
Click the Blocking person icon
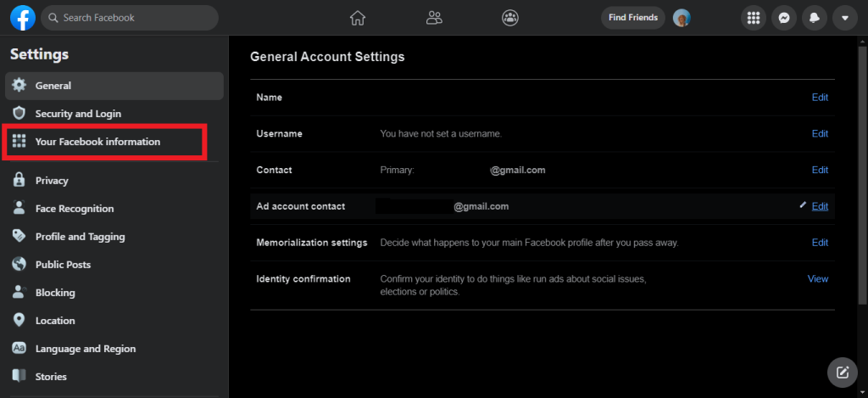pyautogui.click(x=19, y=292)
